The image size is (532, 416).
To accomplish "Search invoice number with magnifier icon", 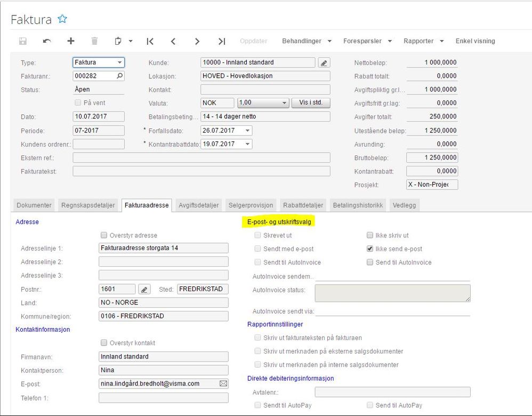I will [x=120, y=76].
